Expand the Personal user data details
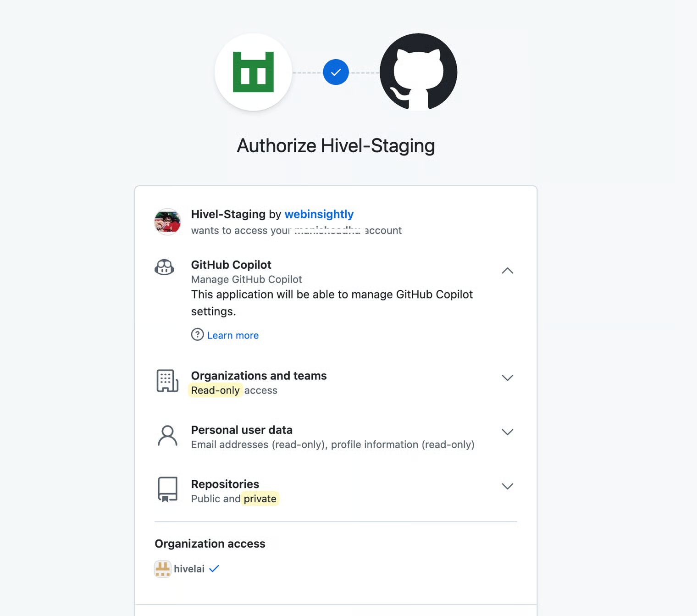This screenshot has height=616, width=697. coord(507,432)
